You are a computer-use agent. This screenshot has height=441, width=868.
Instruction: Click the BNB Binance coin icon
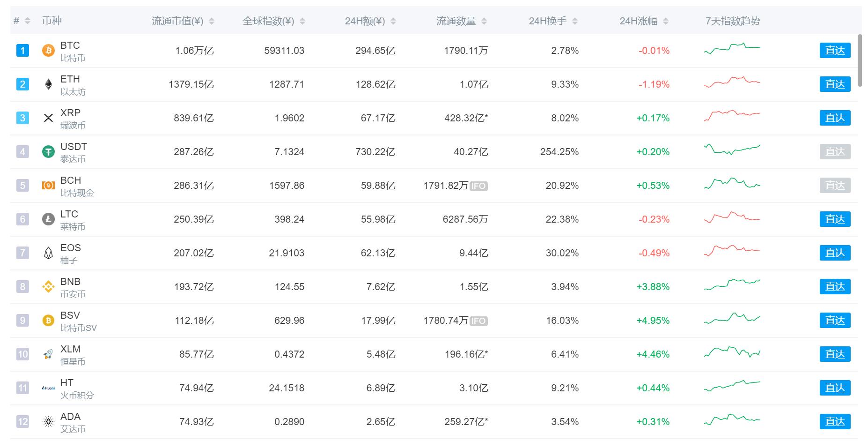tap(48, 286)
